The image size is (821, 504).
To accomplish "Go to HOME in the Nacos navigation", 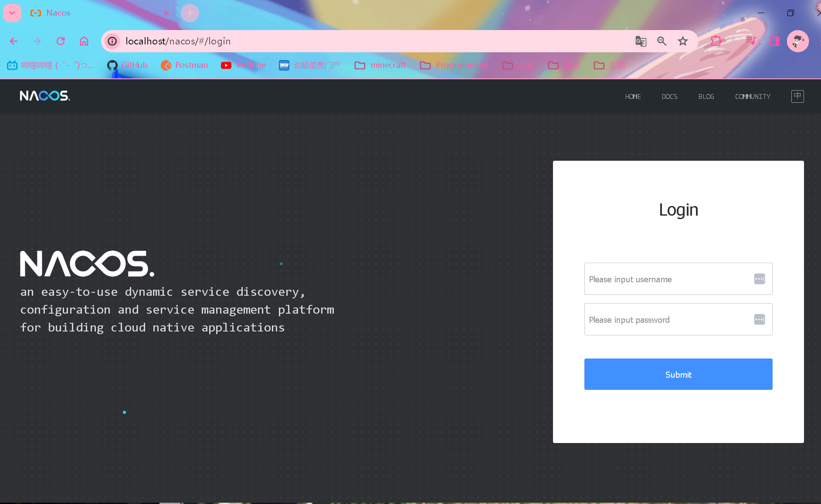I will pyautogui.click(x=633, y=96).
